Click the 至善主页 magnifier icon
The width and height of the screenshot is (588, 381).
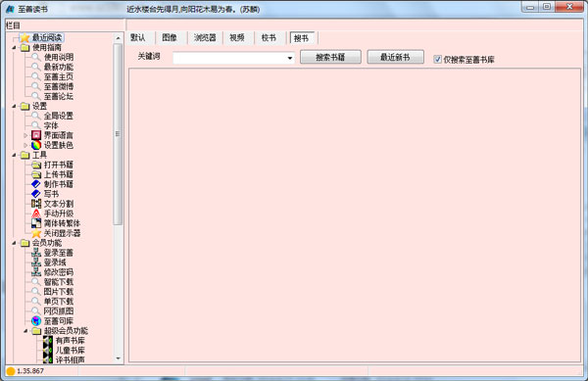coord(35,76)
